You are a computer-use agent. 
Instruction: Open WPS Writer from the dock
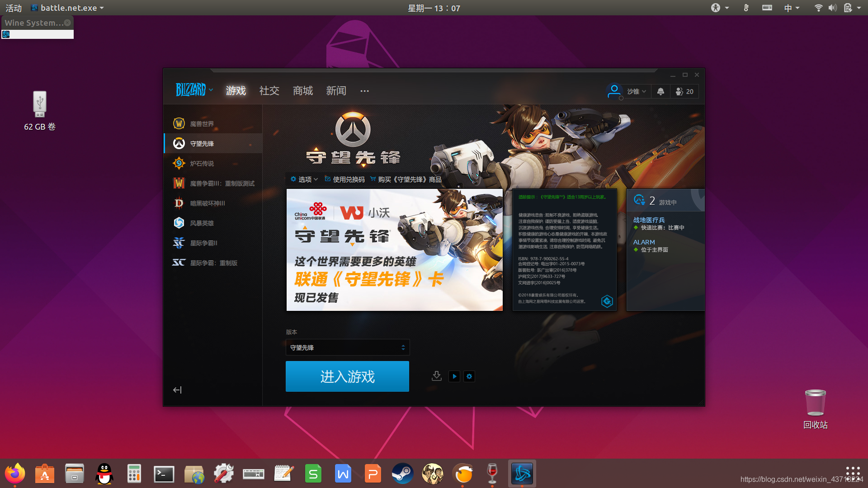[x=343, y=474]
